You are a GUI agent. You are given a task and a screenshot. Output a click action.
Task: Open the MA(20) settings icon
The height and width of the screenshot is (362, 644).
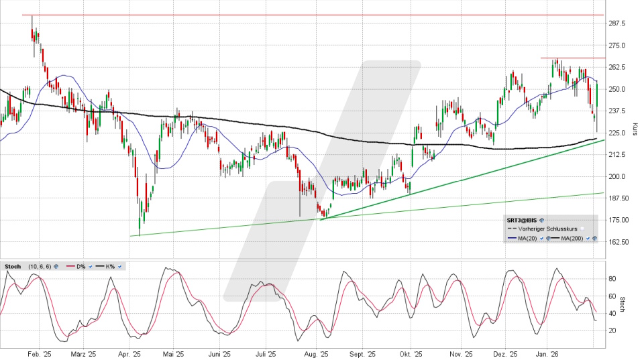[548, 238]
